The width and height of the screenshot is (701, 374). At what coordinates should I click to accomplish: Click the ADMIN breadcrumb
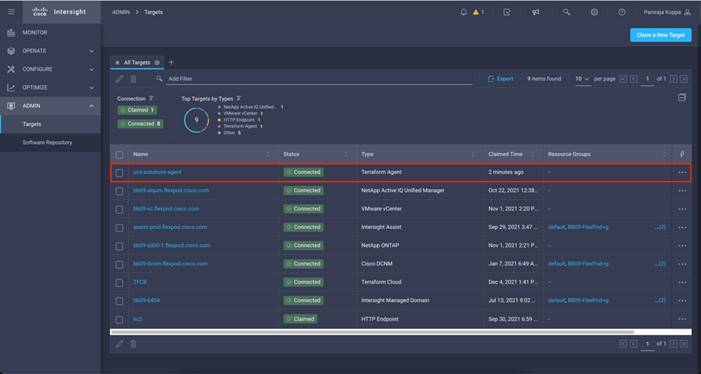pos(121,12)
